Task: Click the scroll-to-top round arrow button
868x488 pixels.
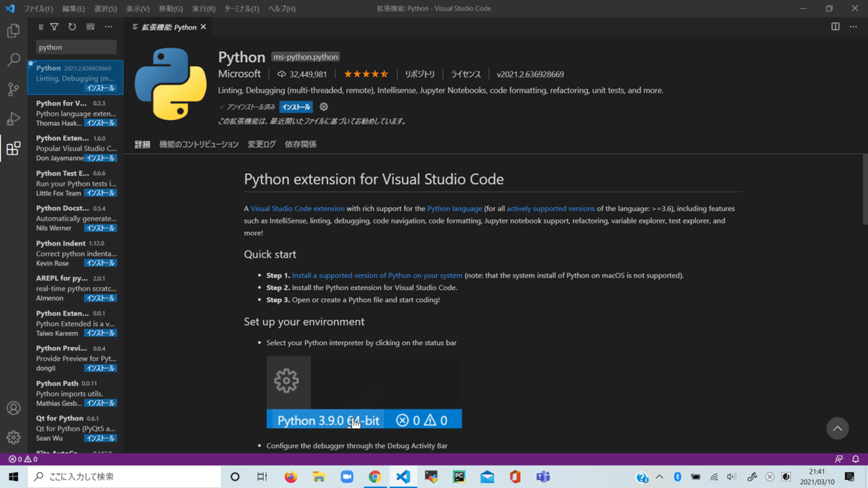Action: click(x=837, y=428)
